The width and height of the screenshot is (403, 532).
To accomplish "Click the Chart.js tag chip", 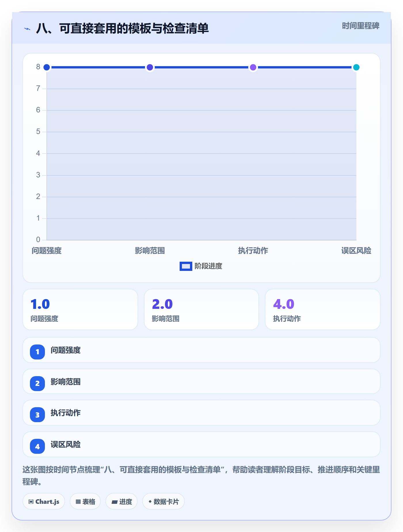I will coord(44,502).
